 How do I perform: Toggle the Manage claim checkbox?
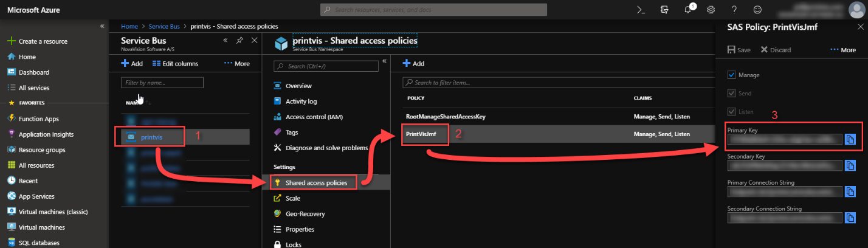coord(732,75)
